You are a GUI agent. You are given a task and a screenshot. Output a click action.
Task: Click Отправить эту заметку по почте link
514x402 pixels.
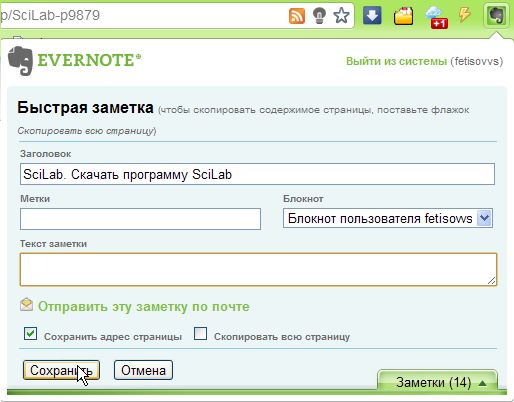(x=144, y=307)
